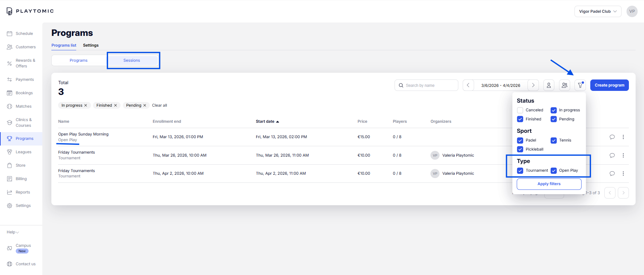Open comments for Open Play Sunday Morning
Viewport: 644px width, 275px height.
pyautogui.click(x=612, y=137)
